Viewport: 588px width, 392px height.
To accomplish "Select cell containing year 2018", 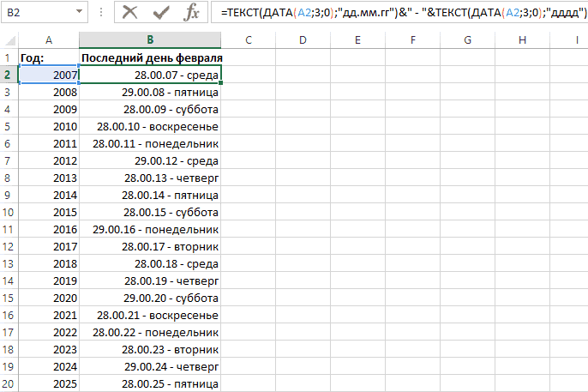I will click(49, 263).
